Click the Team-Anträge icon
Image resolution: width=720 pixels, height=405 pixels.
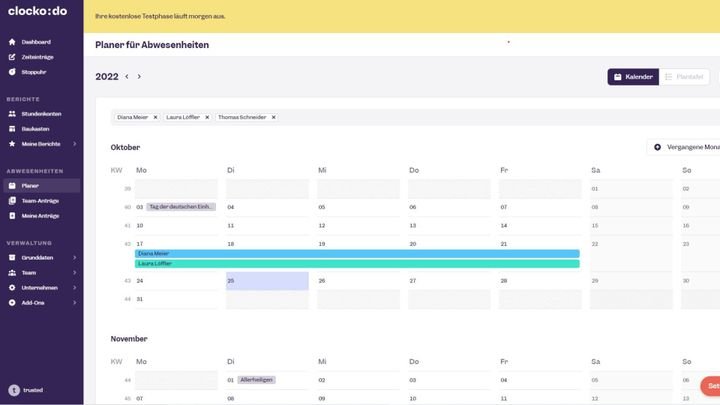pos(12,201)
